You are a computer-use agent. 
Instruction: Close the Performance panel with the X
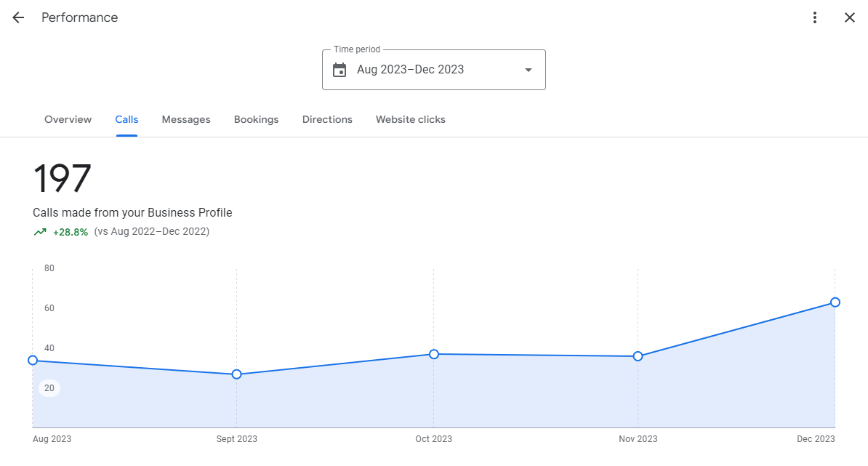[x=849, y=17]
